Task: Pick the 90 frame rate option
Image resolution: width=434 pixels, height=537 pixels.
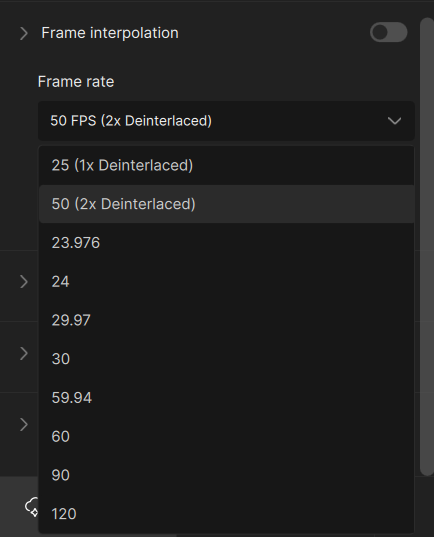Action: pos(226,475)
